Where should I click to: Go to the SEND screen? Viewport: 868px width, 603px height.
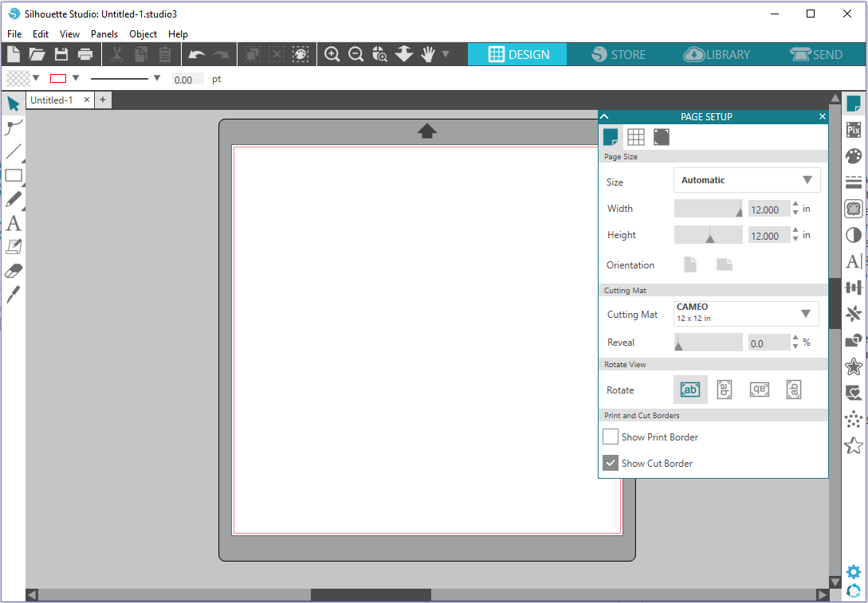tap(817, 54)
